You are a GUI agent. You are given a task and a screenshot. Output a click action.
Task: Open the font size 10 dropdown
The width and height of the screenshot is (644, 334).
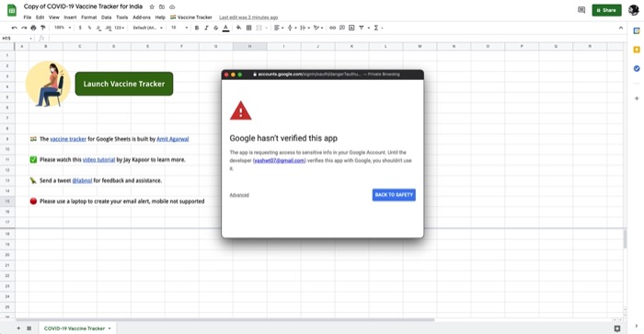tap(179, 28)
